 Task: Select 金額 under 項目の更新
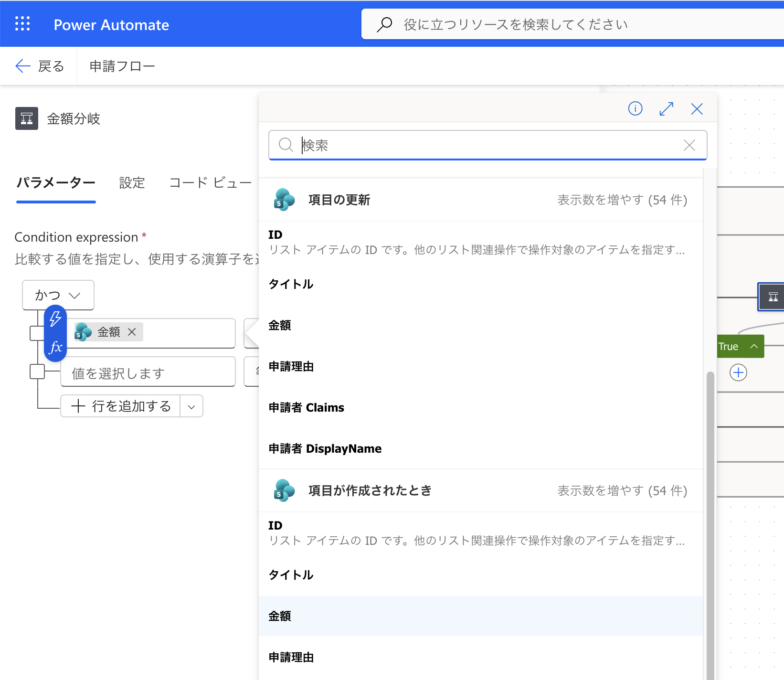pyautogui.click(x=481, y=325)
